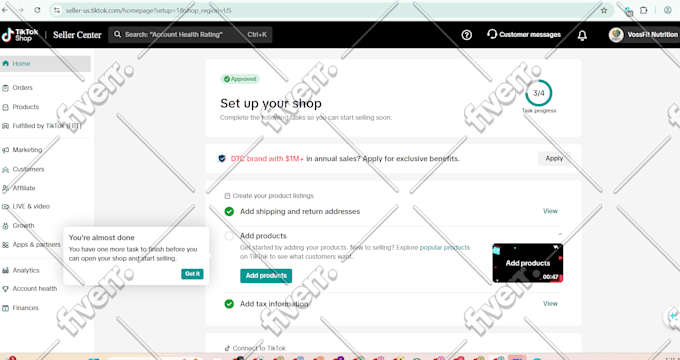Click the TikTok Shop logo
Viewport: 680px width, 360px height.
(20, 35)
